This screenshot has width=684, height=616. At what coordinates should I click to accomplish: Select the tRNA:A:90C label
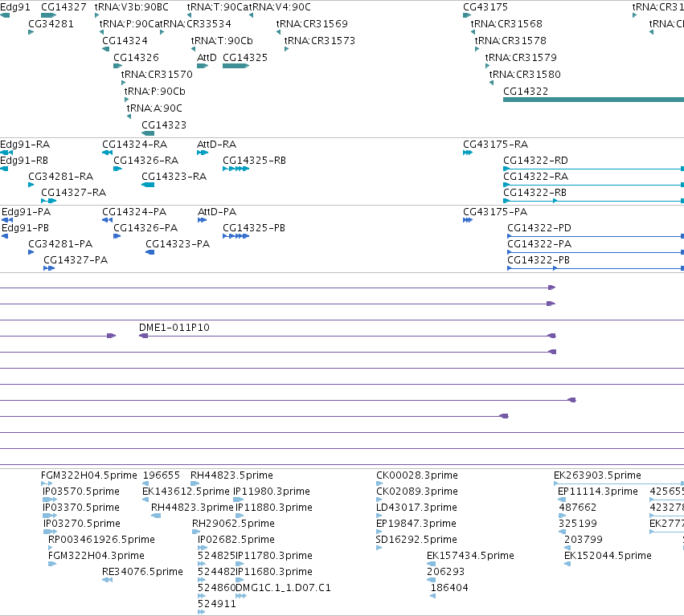tap(154, 108)
